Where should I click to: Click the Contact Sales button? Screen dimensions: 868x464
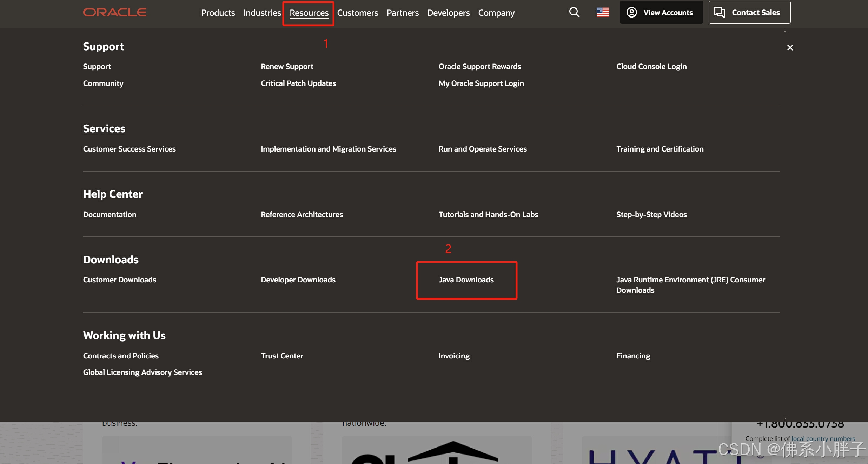point(749,13)
